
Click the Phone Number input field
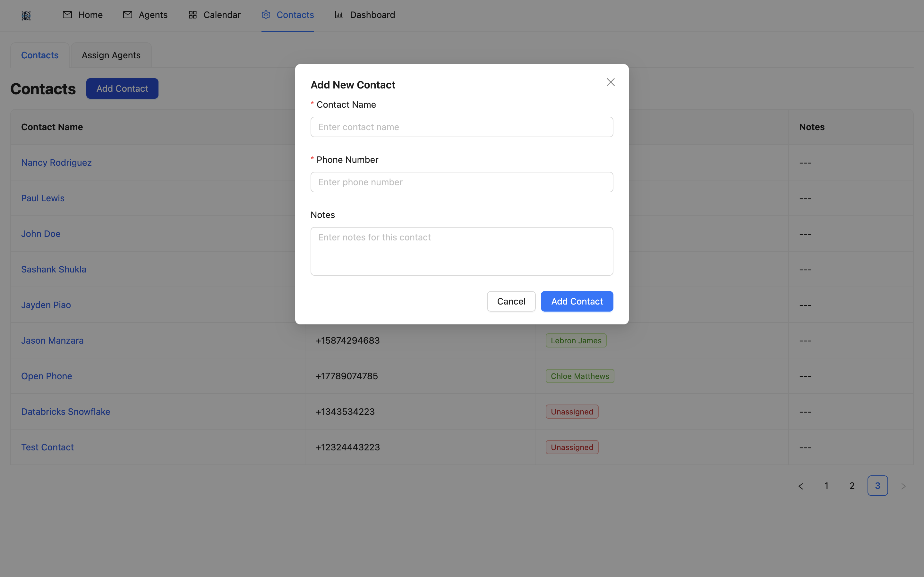click(x=462, y=182)
